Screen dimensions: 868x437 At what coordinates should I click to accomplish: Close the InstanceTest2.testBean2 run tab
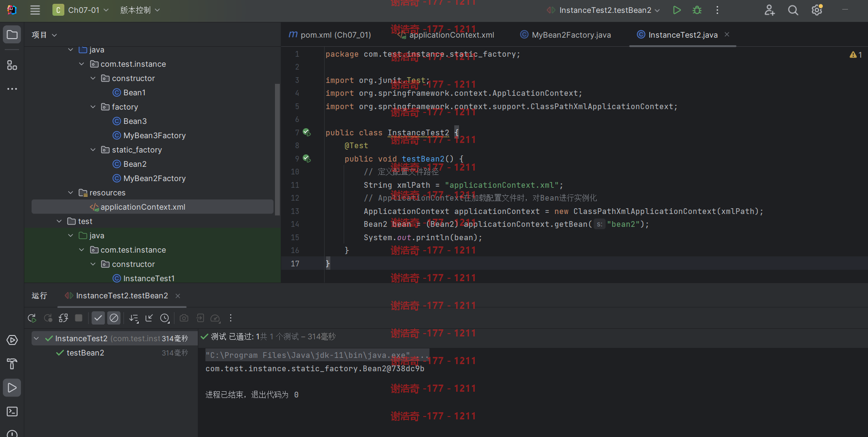(178, 296)
